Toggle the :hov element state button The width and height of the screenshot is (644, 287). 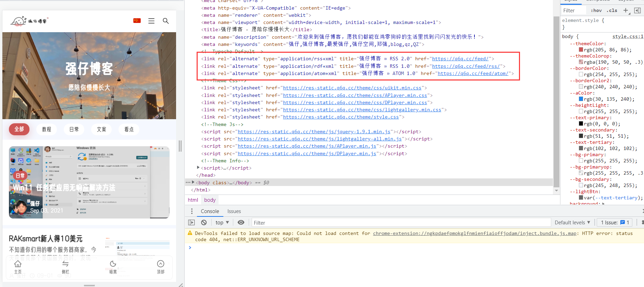pos(596,10)
